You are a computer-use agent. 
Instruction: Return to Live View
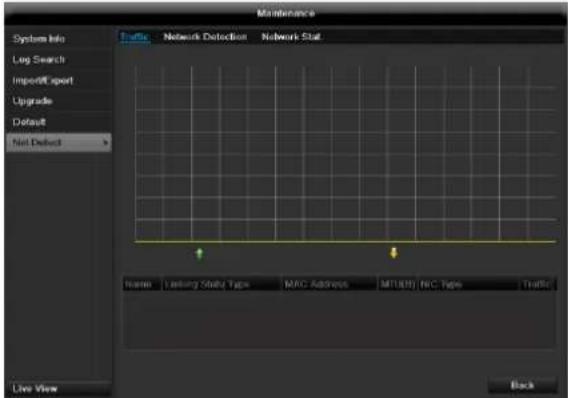coord(59,389)
